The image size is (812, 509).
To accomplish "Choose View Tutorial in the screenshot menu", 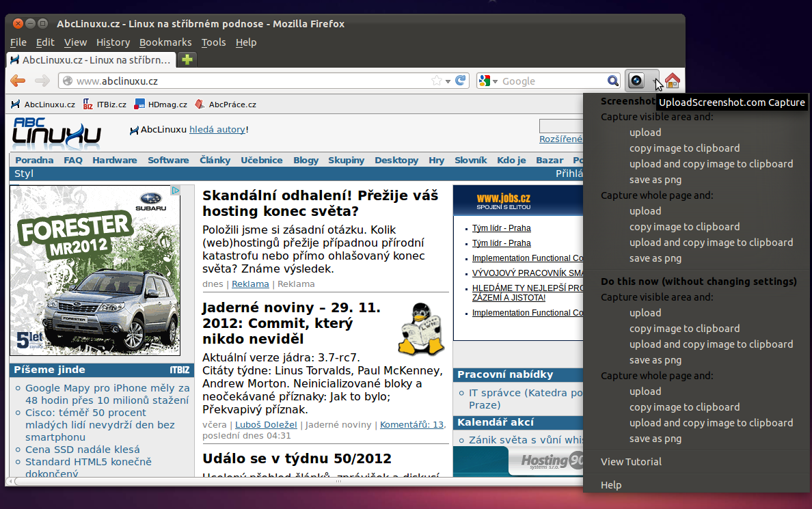I will pyautogui.click(x=631, y=461).
